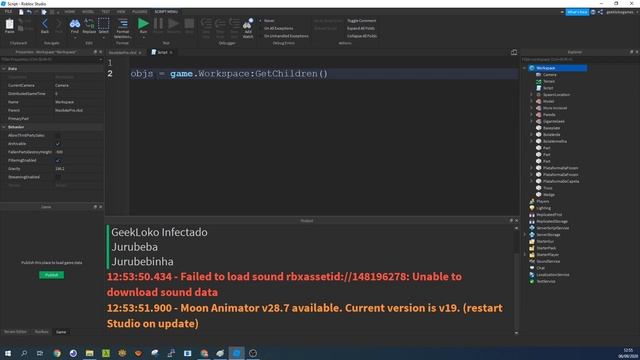Image resolution: width=640 pixels, height=360 pixels.
Task: Open the TEST ribbon tab
Action: tap(105, 12)
